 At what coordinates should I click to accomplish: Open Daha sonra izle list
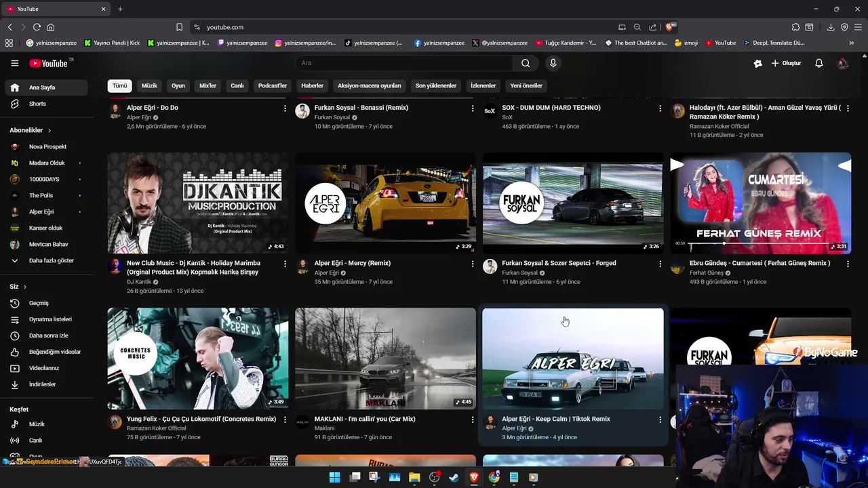point(46,335)
